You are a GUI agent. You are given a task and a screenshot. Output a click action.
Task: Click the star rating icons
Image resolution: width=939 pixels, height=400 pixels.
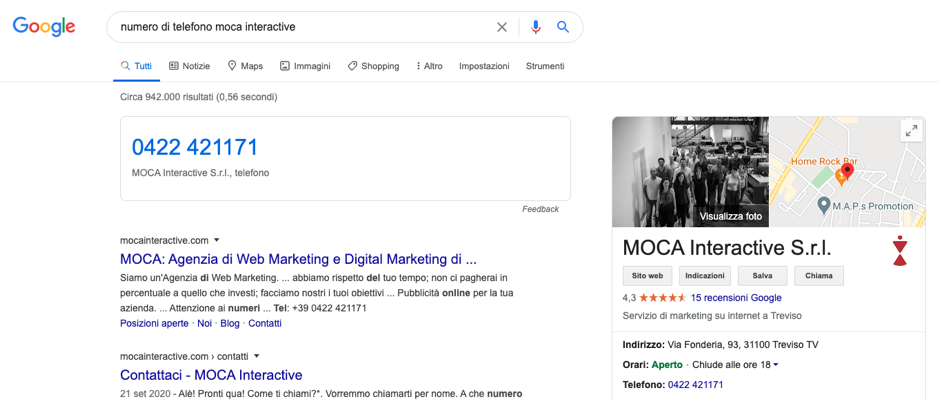662,298
